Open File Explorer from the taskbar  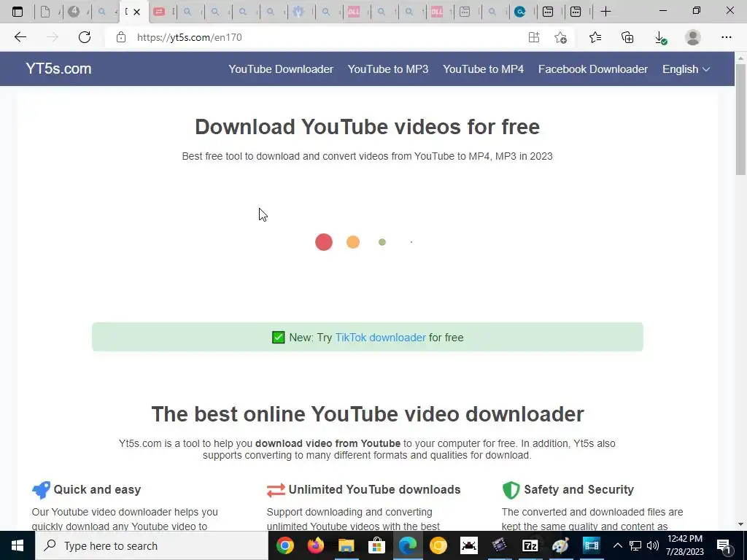[x=347, y=545]
